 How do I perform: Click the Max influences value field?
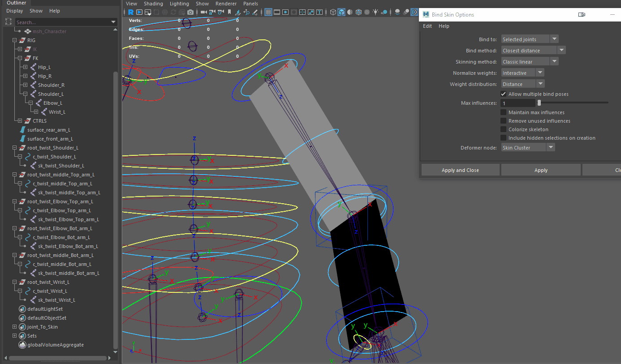[x=518, y=103]
